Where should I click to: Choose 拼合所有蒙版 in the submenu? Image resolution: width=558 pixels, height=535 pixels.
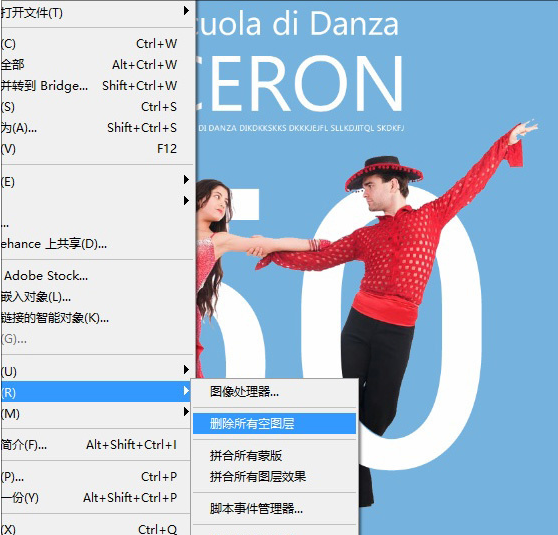point(274,456)
